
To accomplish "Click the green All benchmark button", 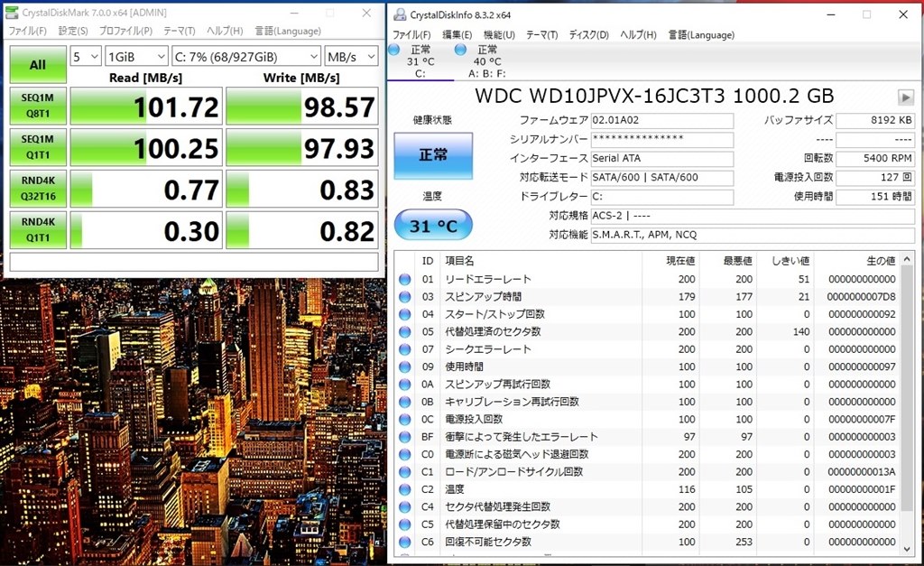I will point(38,64).
